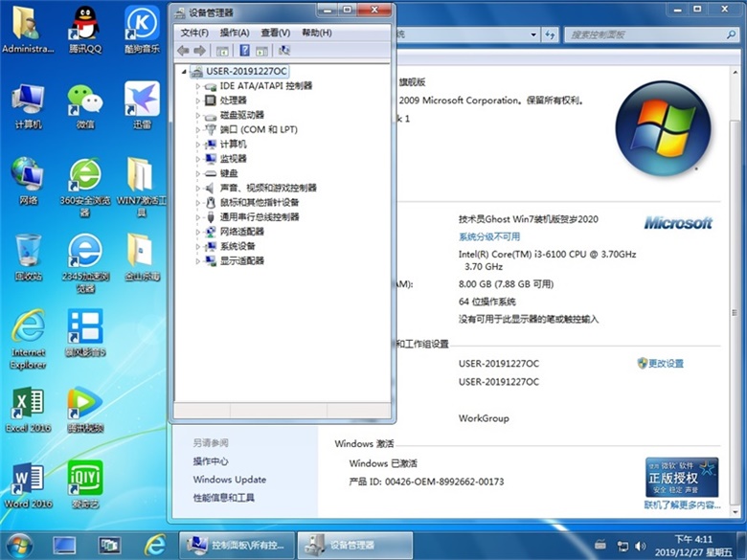Expand the 处理器 tree node

(x=198, y=101)
